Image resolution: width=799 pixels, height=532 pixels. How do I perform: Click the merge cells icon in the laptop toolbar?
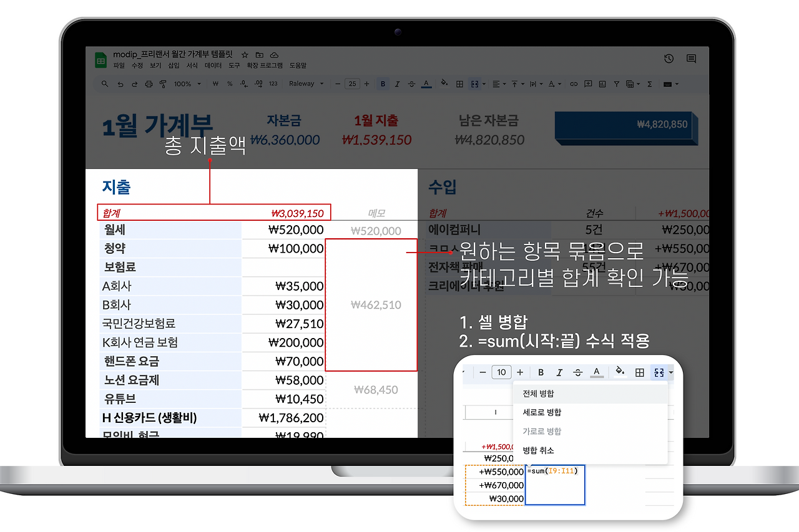click(474, 84)
